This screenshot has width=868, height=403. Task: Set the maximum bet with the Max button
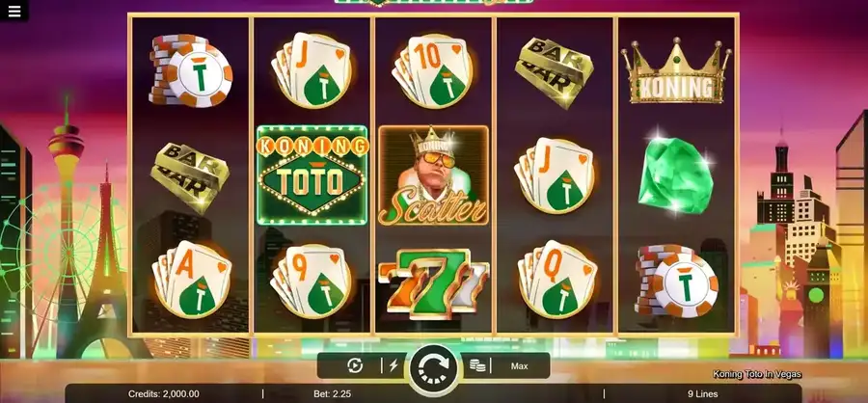coord(519,366)
